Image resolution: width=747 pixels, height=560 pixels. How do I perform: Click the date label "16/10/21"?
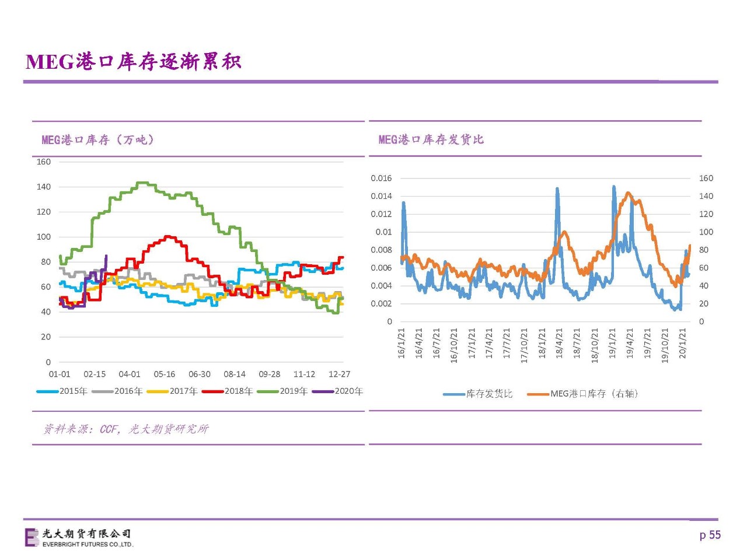click(x=454, y=346)
